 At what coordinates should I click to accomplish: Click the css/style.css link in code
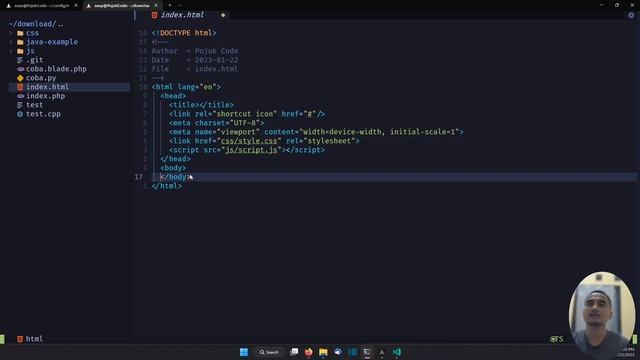[x=249, y=141]
